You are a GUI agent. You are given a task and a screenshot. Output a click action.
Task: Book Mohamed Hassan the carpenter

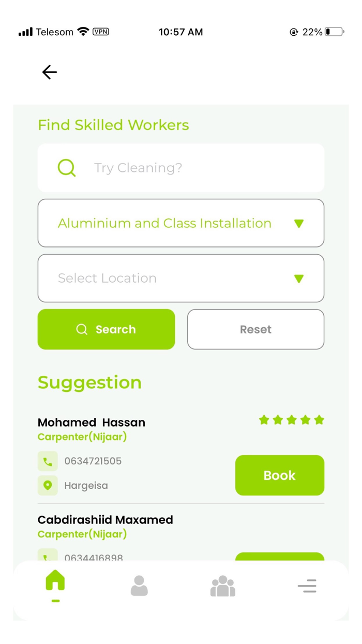pyautogui.click(x=279, y=475)
